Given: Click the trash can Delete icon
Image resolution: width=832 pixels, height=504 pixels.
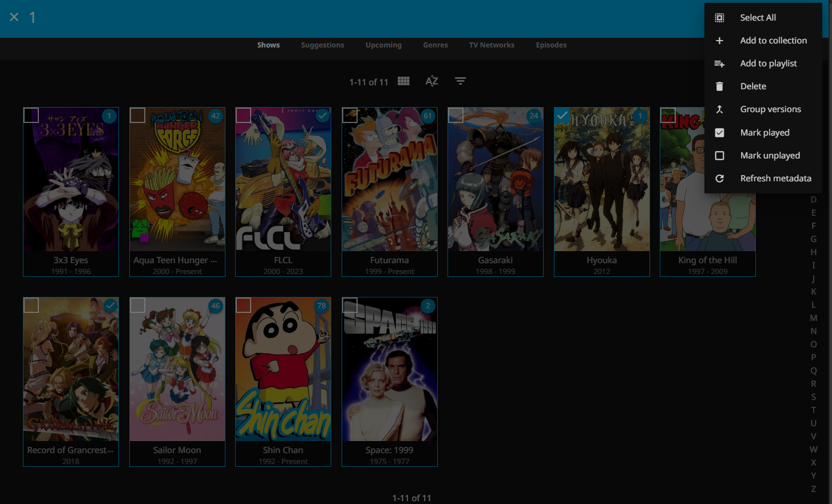Looking at the screenshot, I should (719, 86).
